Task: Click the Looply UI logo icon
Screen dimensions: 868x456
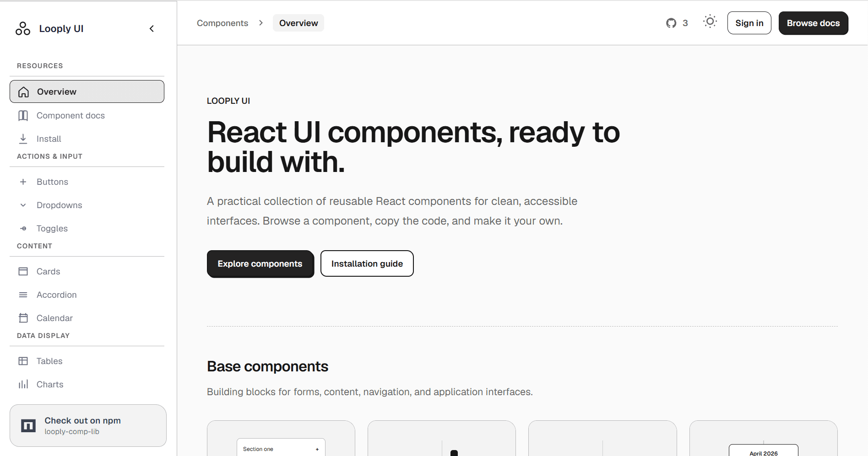Action: click(x=23, y=28)
